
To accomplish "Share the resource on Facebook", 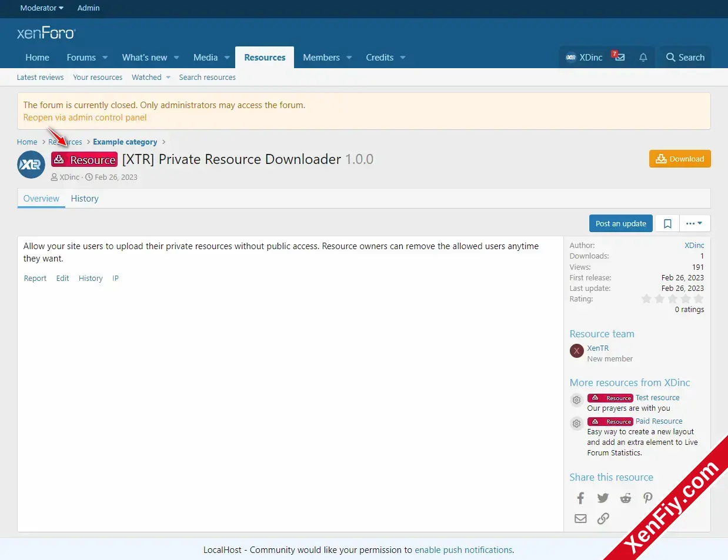I will click(x=580, y=498).
